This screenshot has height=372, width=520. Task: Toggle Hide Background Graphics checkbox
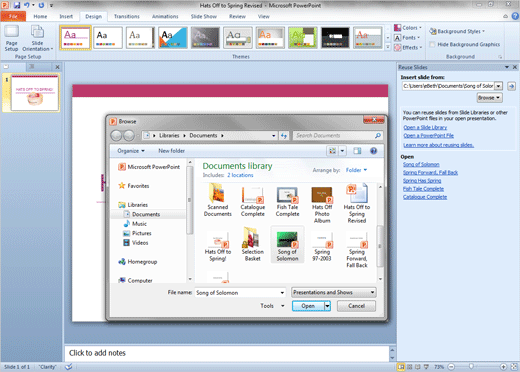click(x=432, y=44)
